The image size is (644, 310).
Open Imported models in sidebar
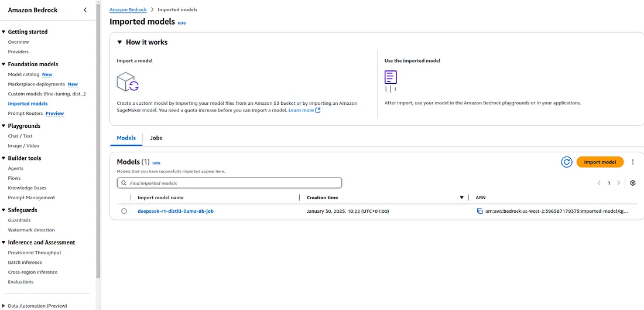(x=28, y=104)
